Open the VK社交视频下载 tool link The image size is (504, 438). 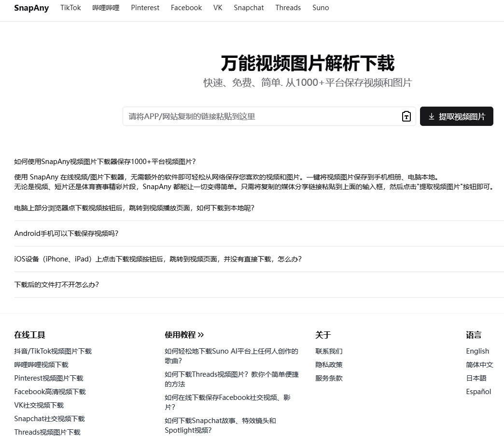[x=39, y=405]
